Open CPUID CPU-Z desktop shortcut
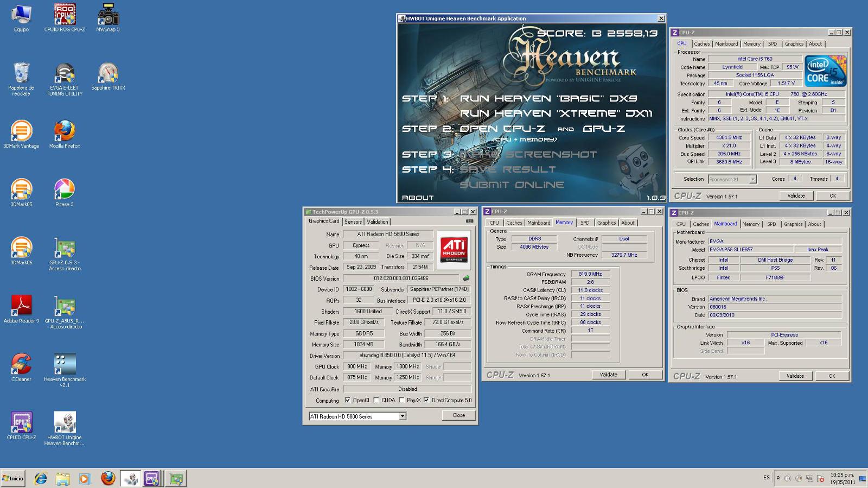The image size is (868, 488). pyautogui.click(x=21, y=426)
